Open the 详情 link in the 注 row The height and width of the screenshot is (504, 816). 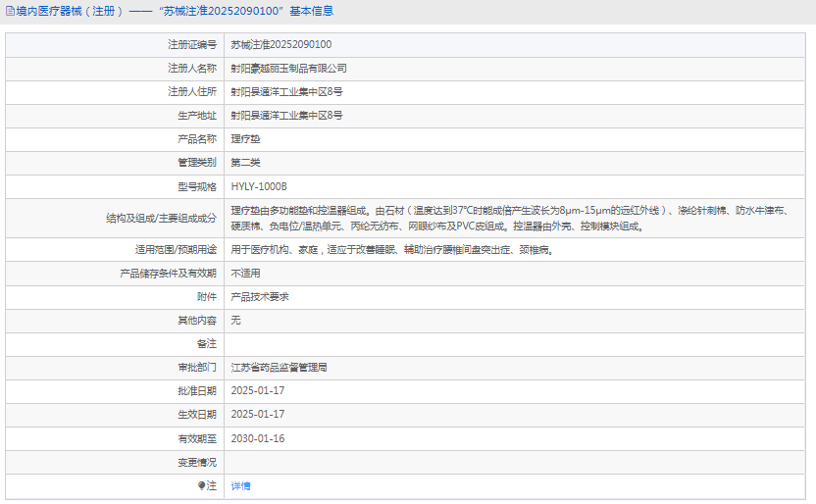coord(240,485)
